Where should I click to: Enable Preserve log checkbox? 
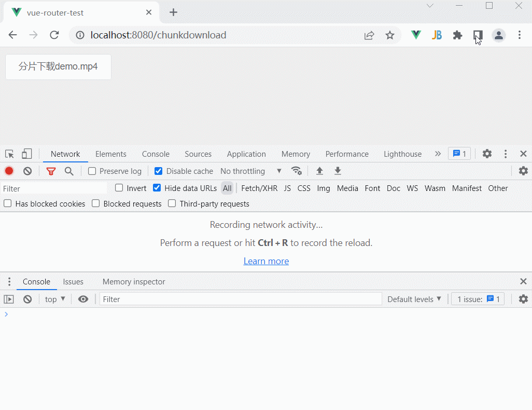point(92,171)
